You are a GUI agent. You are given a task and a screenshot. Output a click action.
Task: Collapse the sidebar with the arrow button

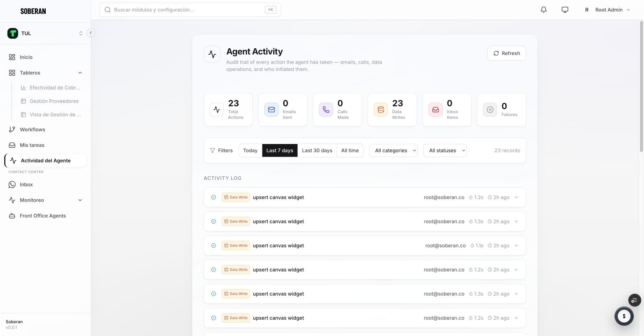coord(91,33)
